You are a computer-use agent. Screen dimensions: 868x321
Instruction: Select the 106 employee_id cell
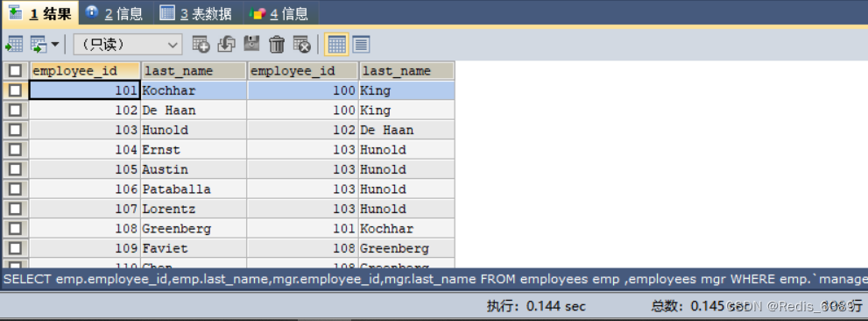pos(84,189)
